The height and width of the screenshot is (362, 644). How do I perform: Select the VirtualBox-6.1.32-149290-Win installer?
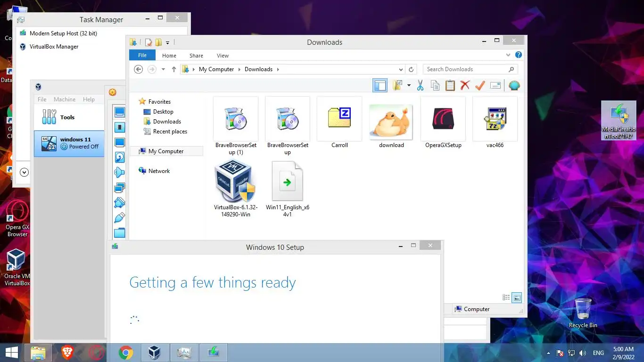point(236,188)
